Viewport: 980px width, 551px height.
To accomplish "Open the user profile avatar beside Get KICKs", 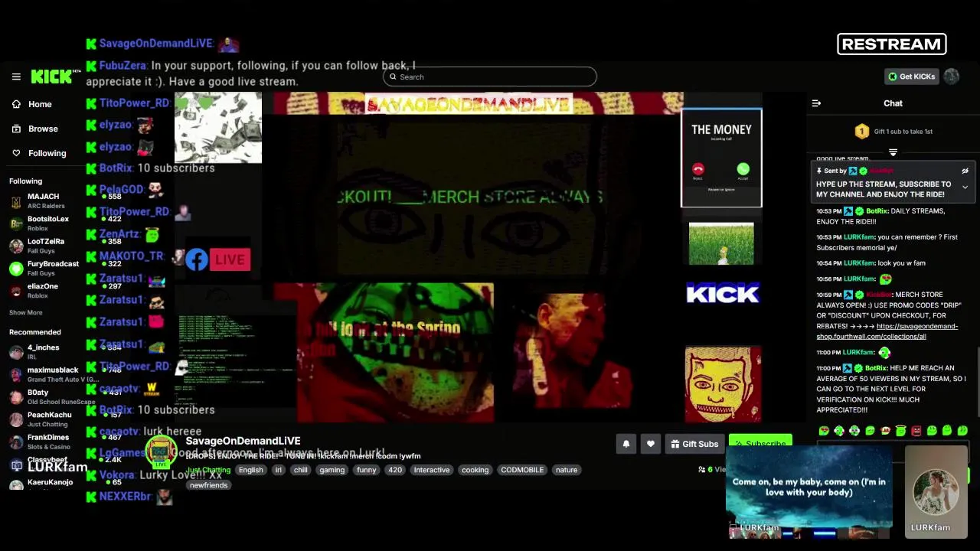I will (x=952, y=77).
